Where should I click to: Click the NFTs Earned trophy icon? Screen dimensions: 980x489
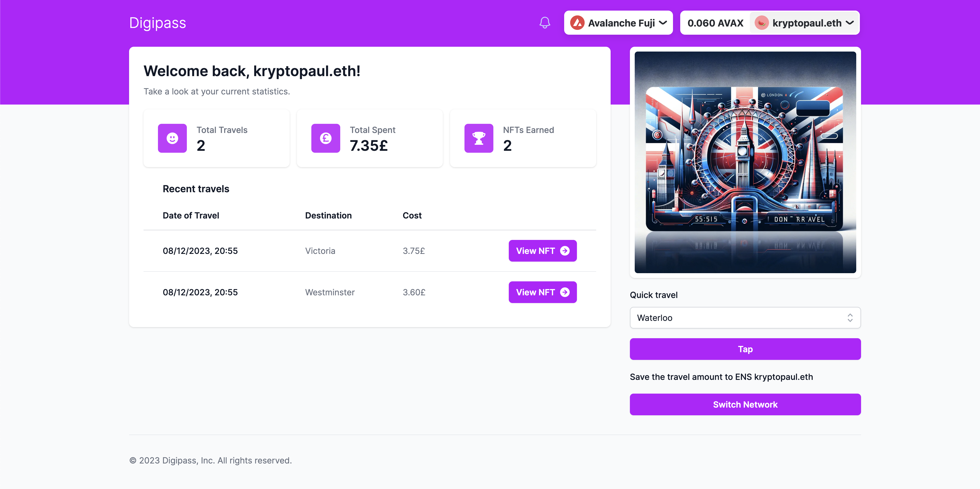[479, 138]
